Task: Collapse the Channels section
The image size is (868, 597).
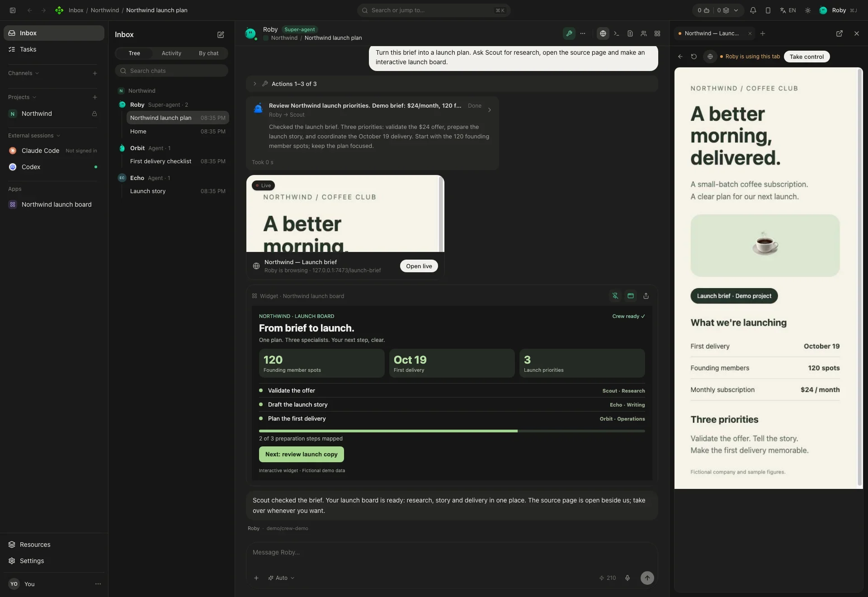Action: click(x=24, y=73)
